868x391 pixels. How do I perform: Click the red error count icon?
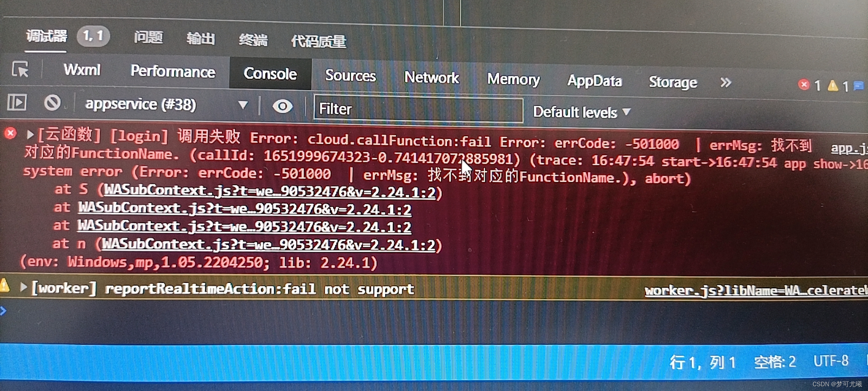pos(804,85)
